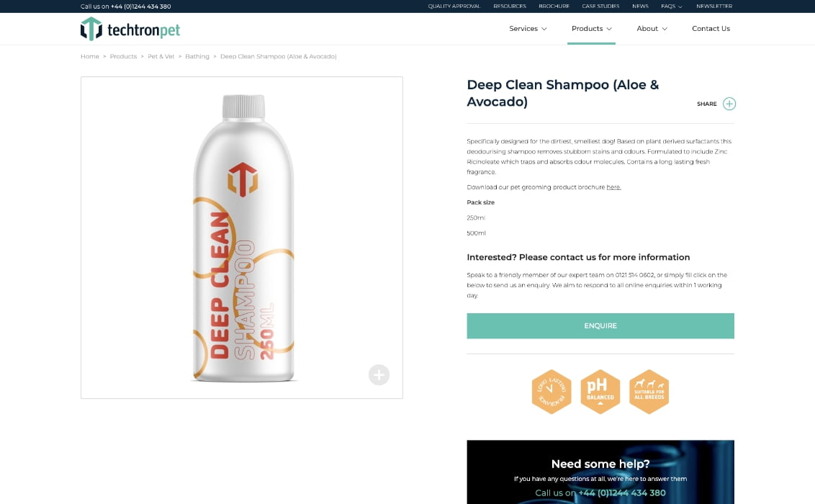Viewport: 815px width, 504px height.
Task: Expand the Services dropdown menu
Action: 528,29
